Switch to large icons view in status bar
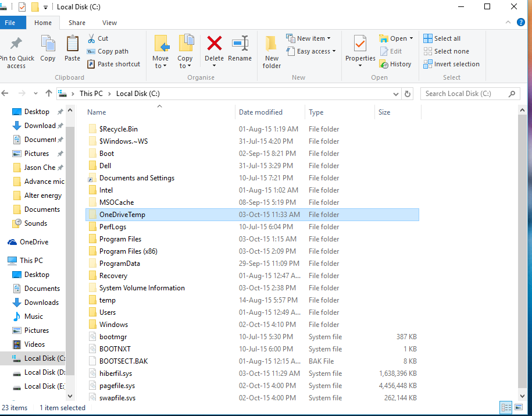 (519, 407)
